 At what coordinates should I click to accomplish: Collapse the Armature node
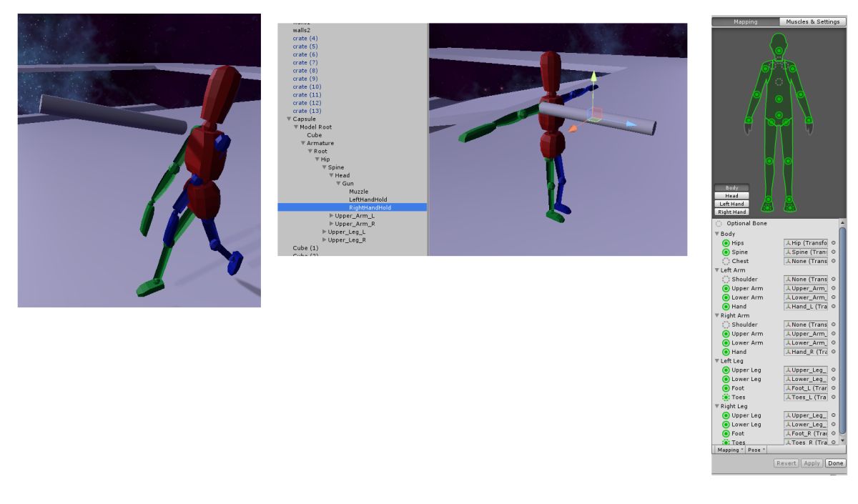click(x=303, y=143)
